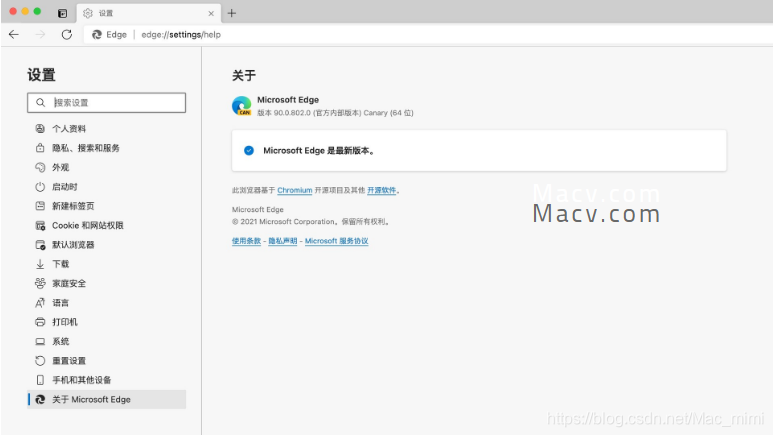Click the Edge Canary logo
The width and height of the screenshot is (773, 437).
click(x=242, y=106)
